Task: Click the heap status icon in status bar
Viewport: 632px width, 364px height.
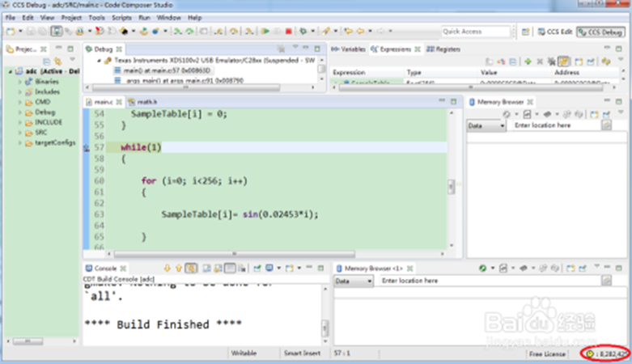Action: (588, 353)
